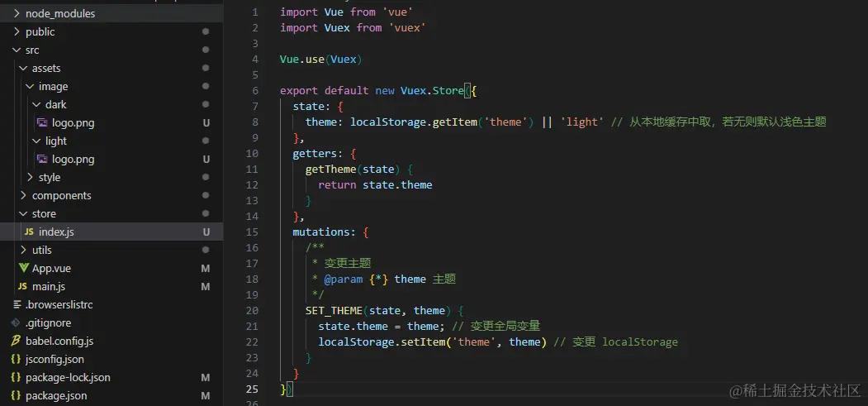
Task: Select the utils folder label
Action: 41,251
